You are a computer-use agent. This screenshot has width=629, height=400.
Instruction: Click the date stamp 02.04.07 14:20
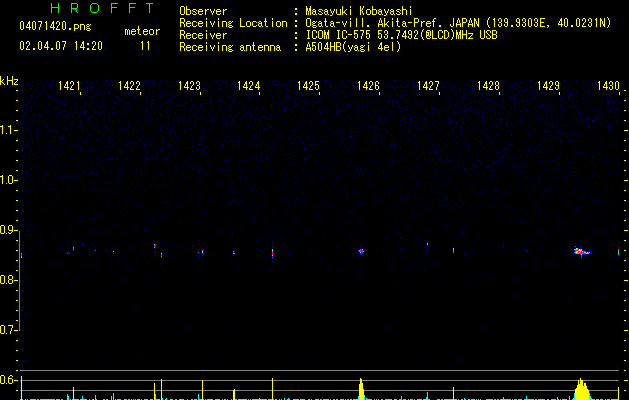pyautogui.click(x=61, y=46)
